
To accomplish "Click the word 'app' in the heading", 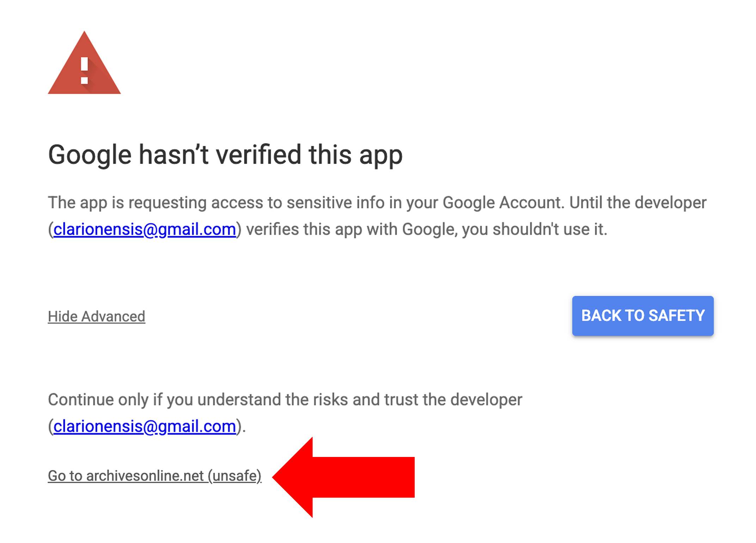I will coord(381,154).
